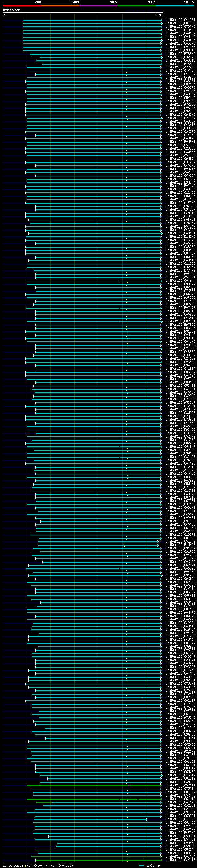Click the orange ~40% identity legend segment
Viewport: 197px width, 868px height.
click(x=60, y=6)
